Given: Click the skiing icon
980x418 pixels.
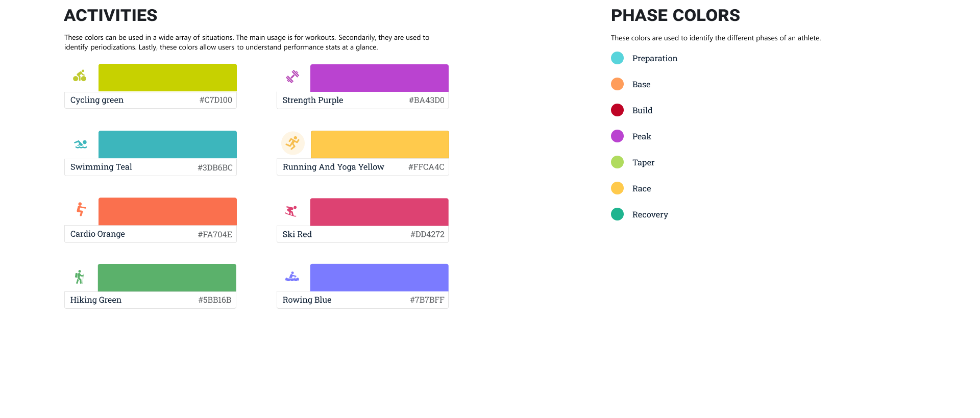Looking at the screenshot, I should click(291, 211).
